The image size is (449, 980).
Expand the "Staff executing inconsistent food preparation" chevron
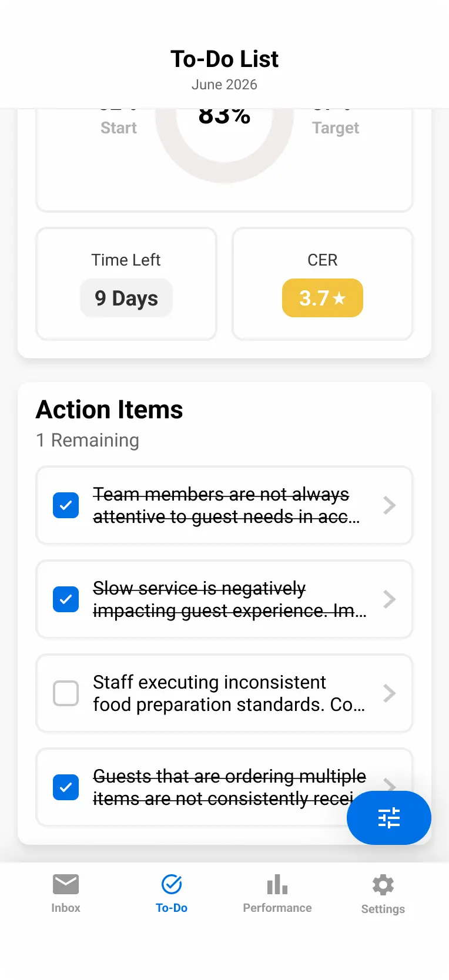(x=389, y=693)
